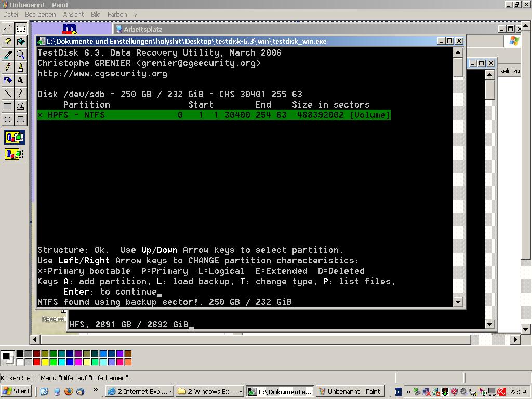Choose the orange palette color
Image resolution: width=532 pixels, height=399 pixels.
[x=128, y=362]
